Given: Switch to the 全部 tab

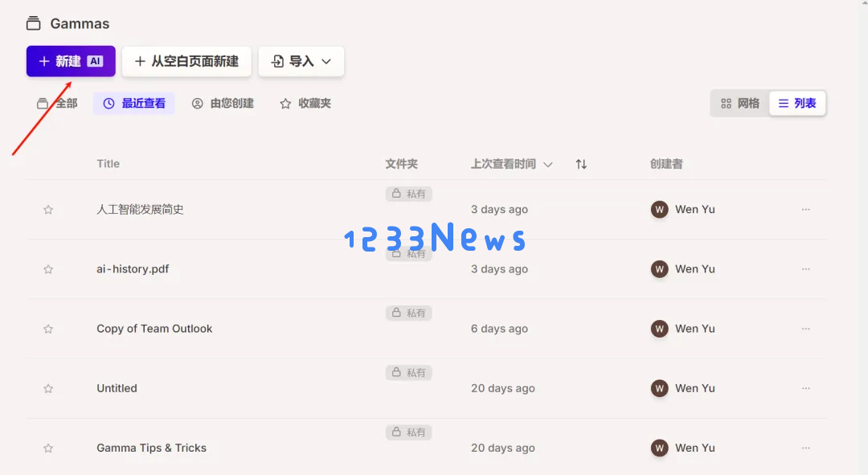Looking at the screenshot, I should click(57, 104).
